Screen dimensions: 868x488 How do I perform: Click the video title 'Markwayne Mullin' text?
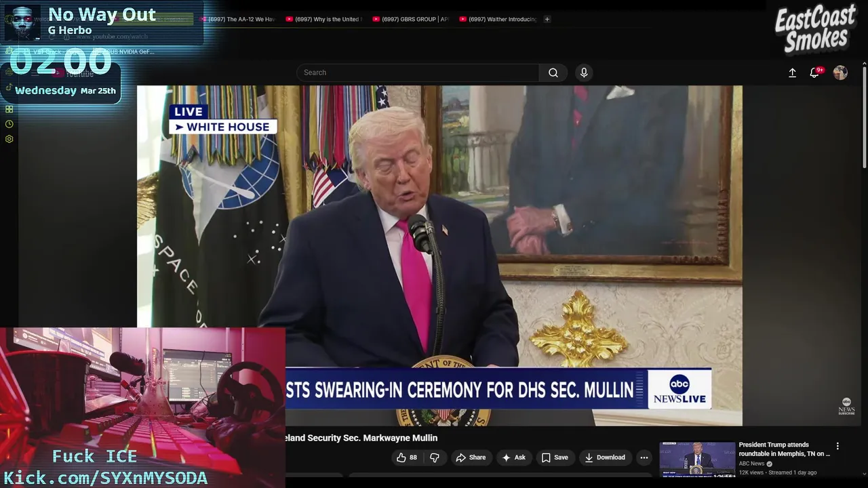400,438
